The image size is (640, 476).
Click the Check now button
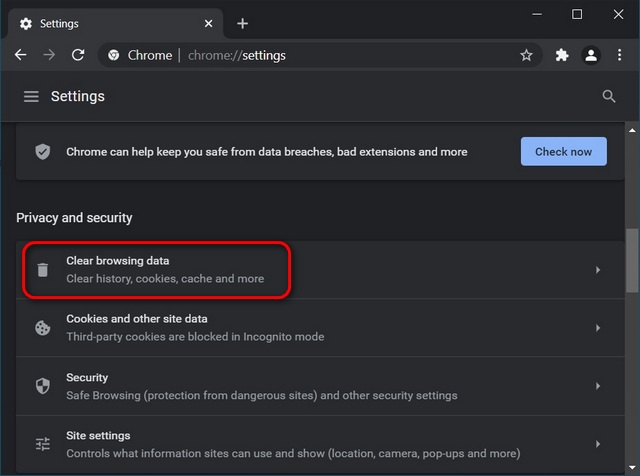563,151
